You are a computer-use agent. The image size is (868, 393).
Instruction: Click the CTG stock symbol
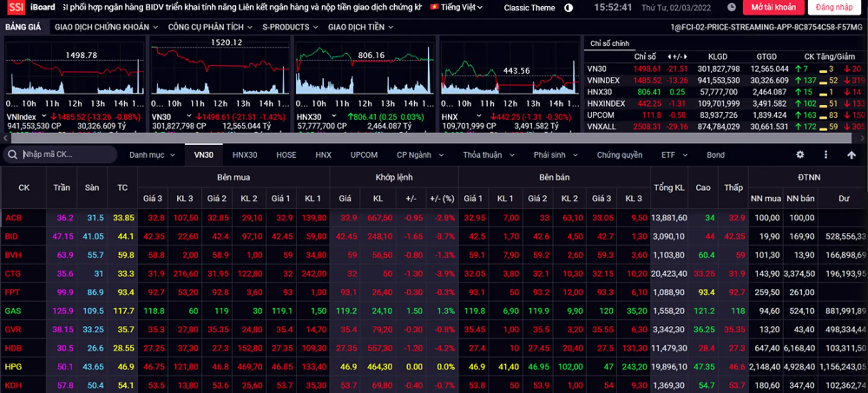(13, 274)
